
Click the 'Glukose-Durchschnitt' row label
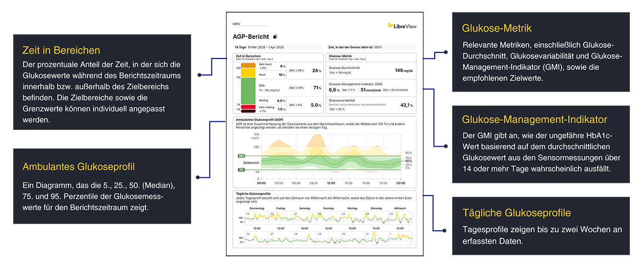[344, 68]
